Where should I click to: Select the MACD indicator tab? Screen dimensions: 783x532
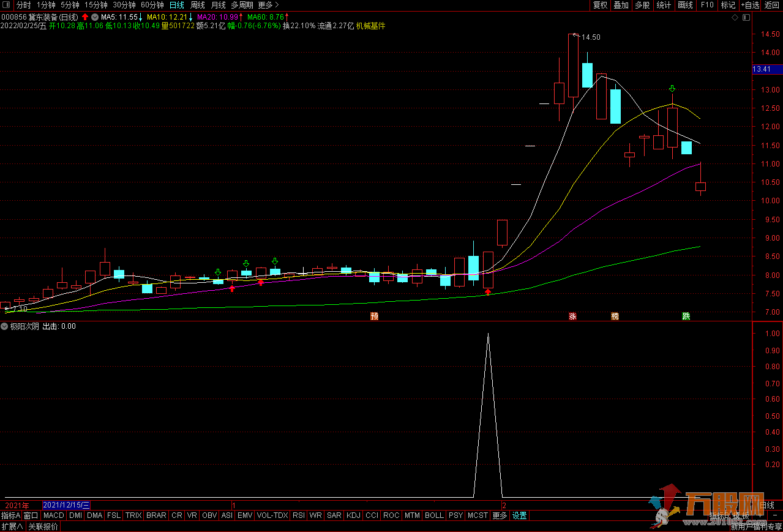coord(54,515)
